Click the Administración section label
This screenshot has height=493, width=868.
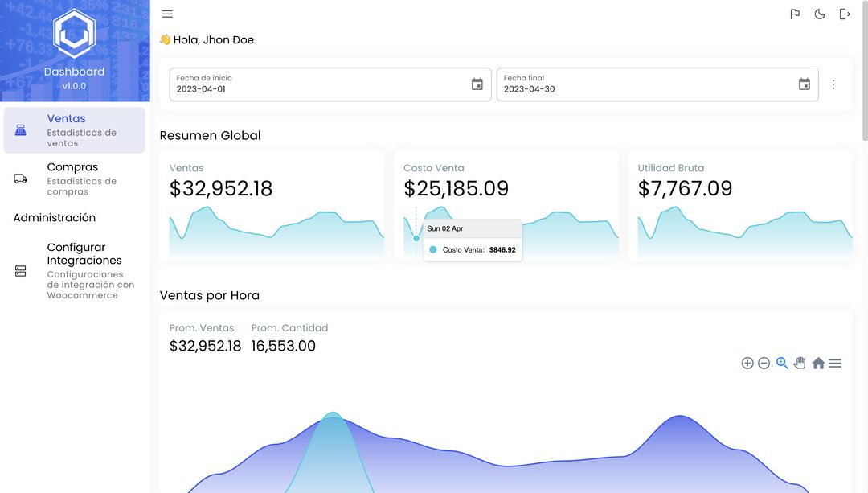[x=55, y=218]
